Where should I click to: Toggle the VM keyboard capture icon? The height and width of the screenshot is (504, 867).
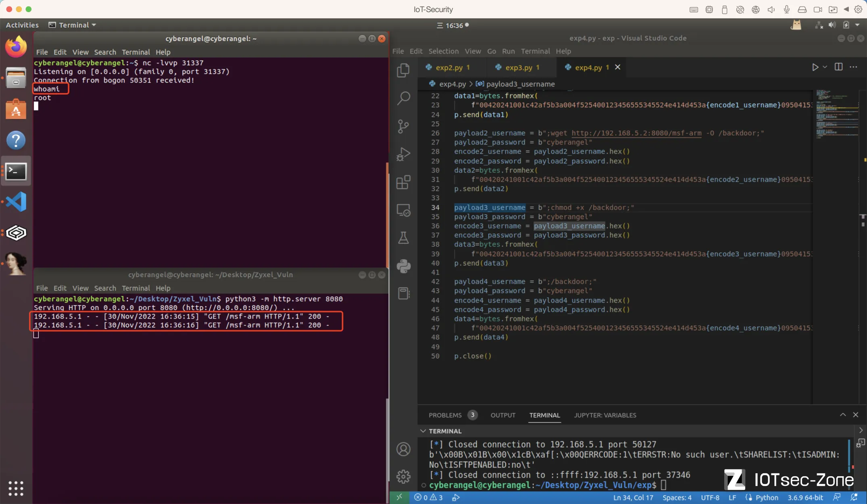[694, 9]
